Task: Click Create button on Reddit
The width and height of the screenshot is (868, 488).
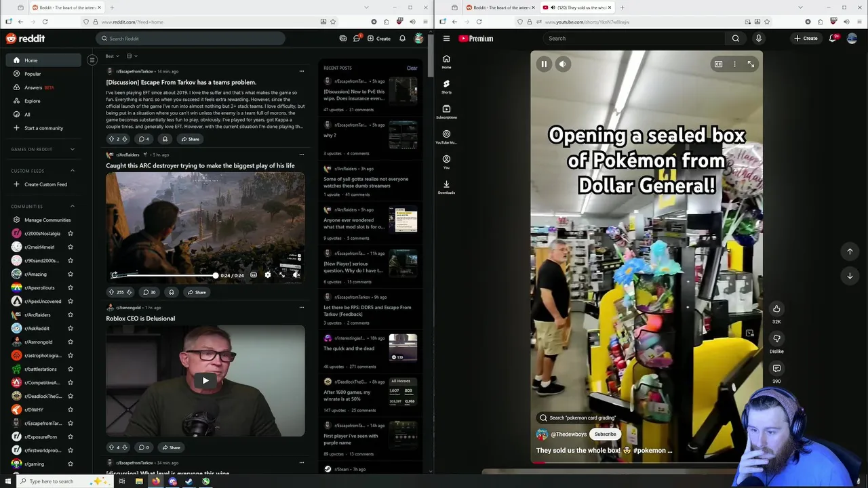Action: tap(379, 39)
